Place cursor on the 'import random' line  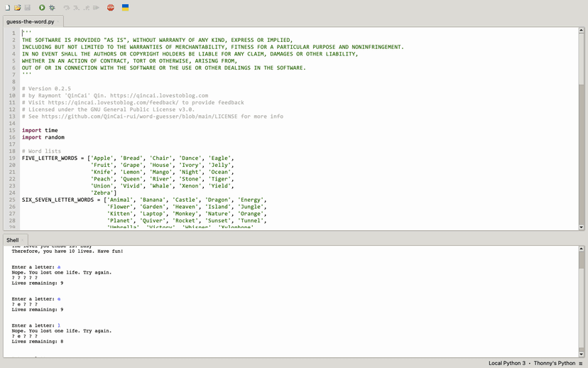coord(43,137)
